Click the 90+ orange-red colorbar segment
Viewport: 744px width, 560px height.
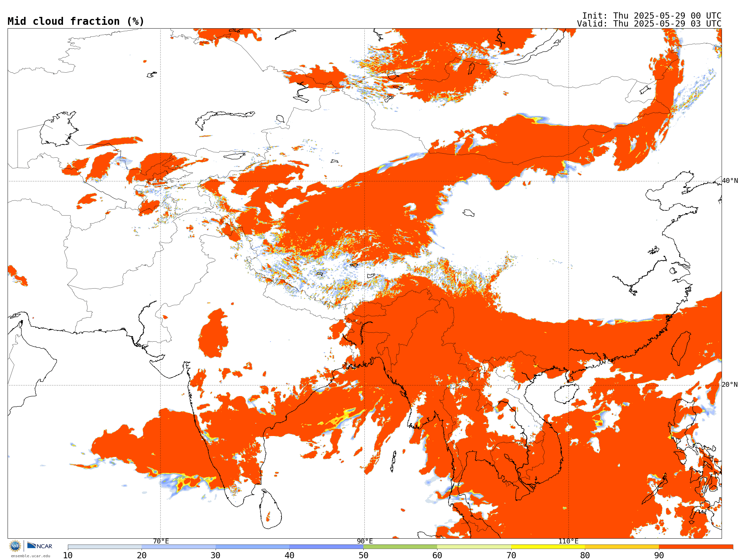696,547
